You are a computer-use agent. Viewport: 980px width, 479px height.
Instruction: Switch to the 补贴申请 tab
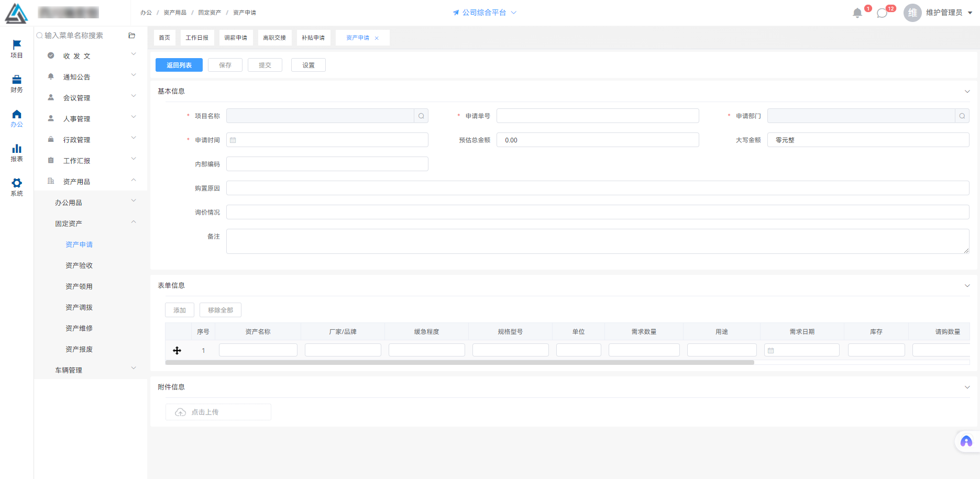(x=313, y=38)
